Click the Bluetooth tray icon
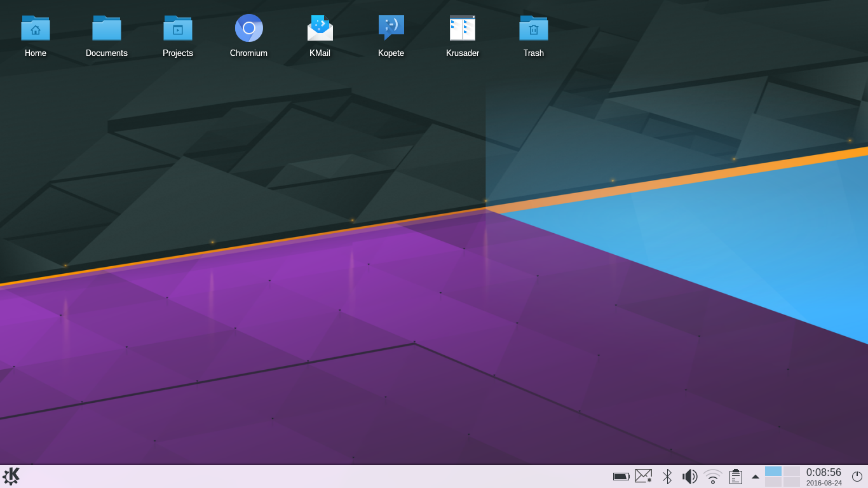This screenshot has height=488, width=868. [667, 477]
